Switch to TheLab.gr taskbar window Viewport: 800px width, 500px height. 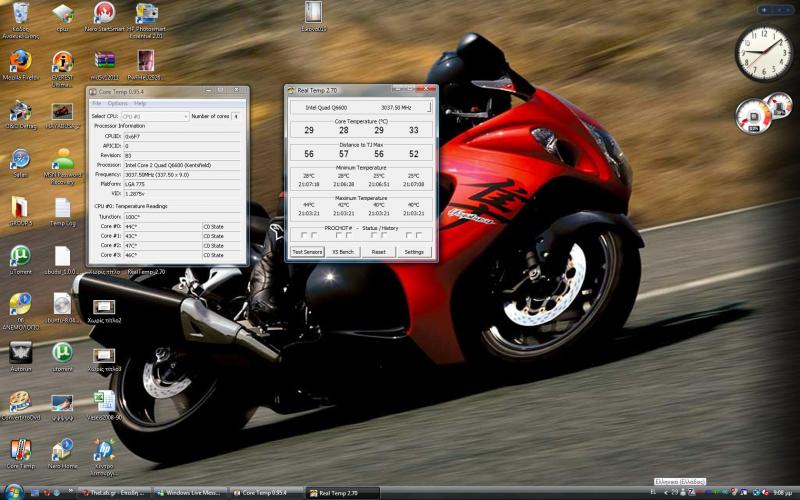click(x=114, y=493)
